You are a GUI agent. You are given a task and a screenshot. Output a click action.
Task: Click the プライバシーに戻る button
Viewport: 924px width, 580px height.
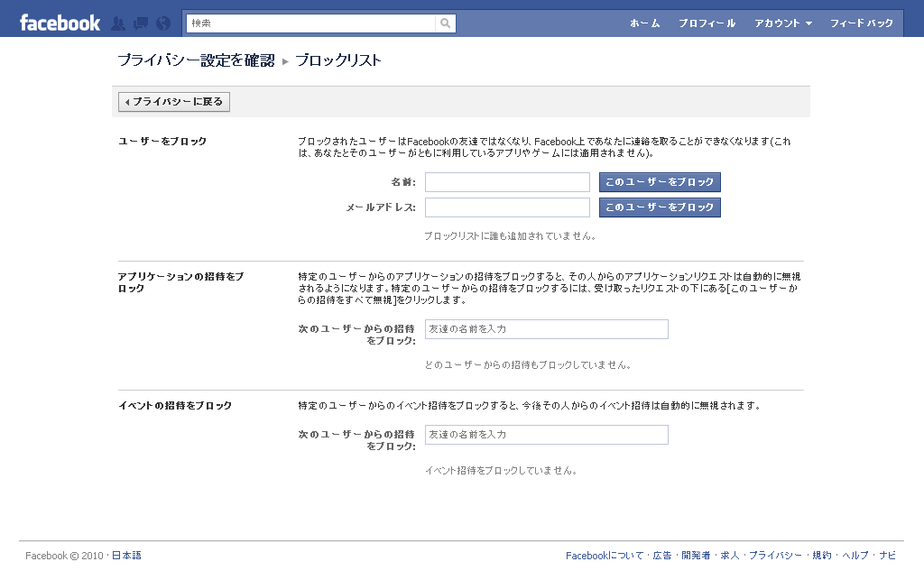click(174, 102)
